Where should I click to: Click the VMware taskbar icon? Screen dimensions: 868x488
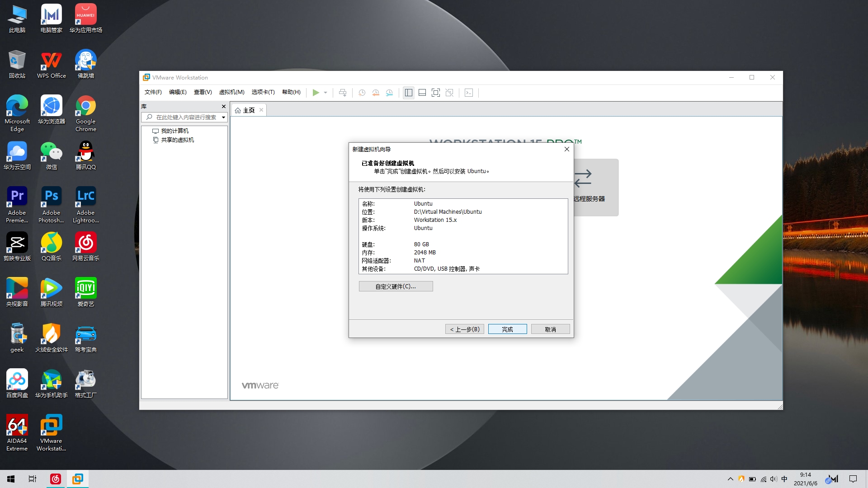(78, 479)
